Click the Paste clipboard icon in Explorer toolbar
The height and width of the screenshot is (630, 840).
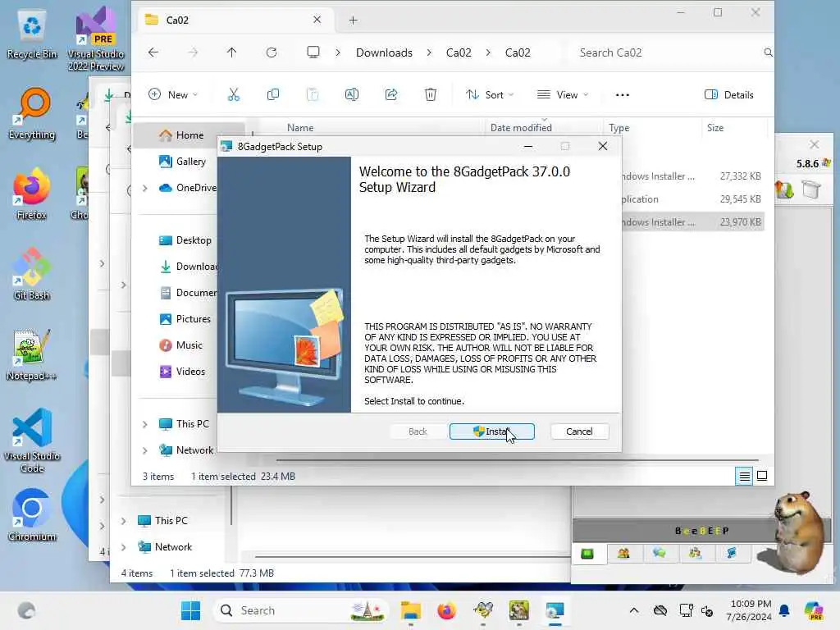(313, 95)
